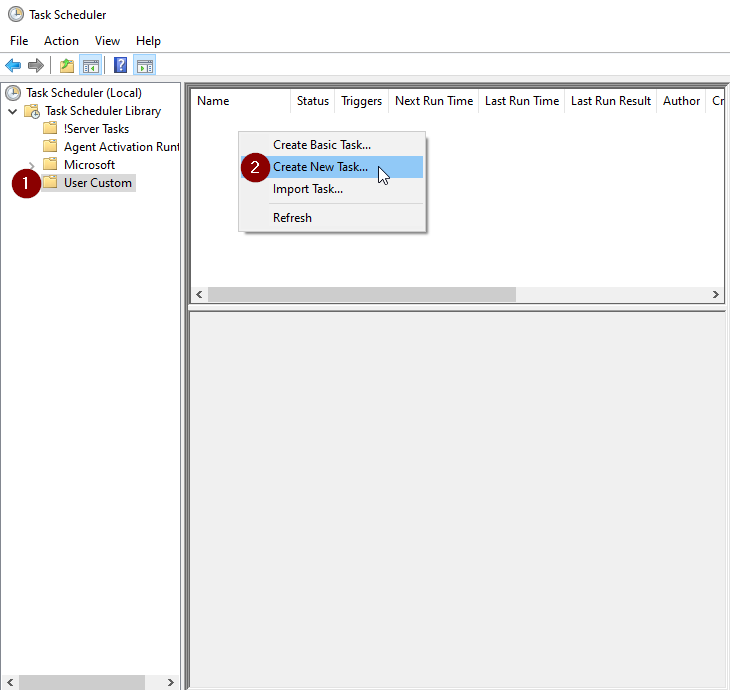Open the File menu
The image size is (730, 690).
(19, 41)
